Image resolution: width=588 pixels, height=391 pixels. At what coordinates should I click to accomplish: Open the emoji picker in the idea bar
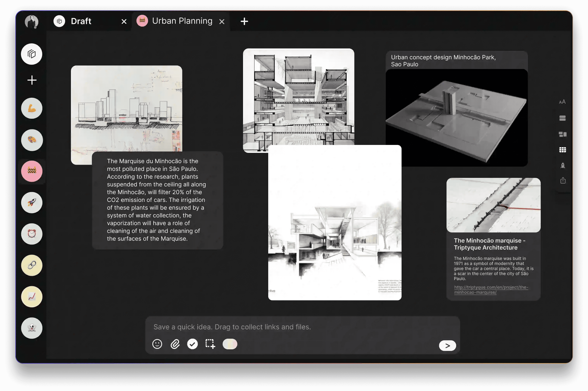[x=157, y=344]
